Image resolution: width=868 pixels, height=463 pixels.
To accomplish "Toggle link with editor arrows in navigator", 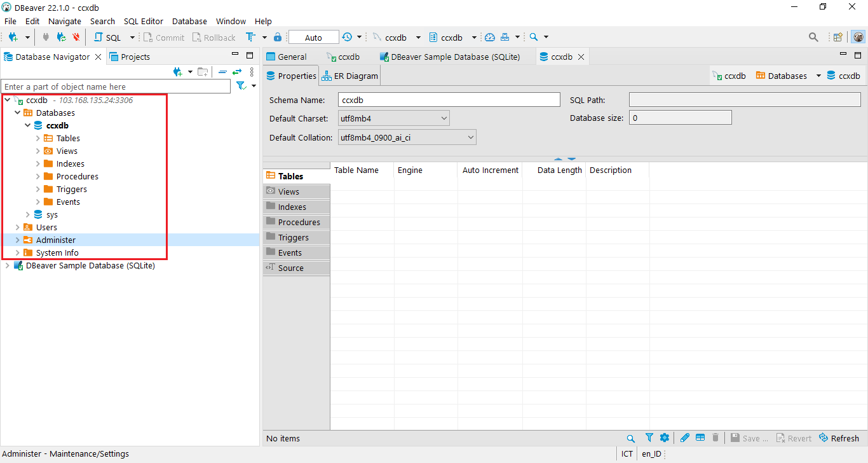I will click(237, 72).
